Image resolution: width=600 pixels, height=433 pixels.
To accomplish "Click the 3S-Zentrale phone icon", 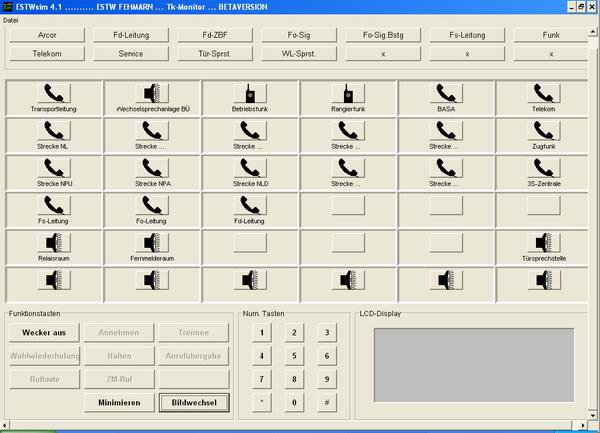I will (x=543, y=167).
